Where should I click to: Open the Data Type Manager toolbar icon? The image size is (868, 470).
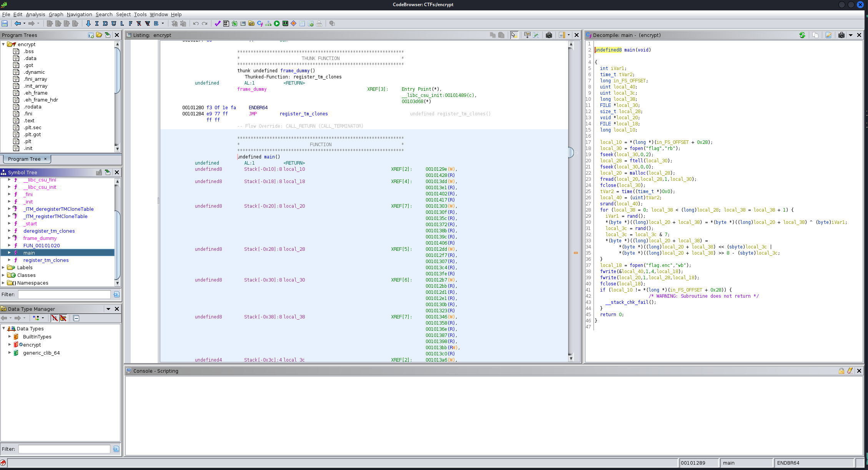point(251,23)
